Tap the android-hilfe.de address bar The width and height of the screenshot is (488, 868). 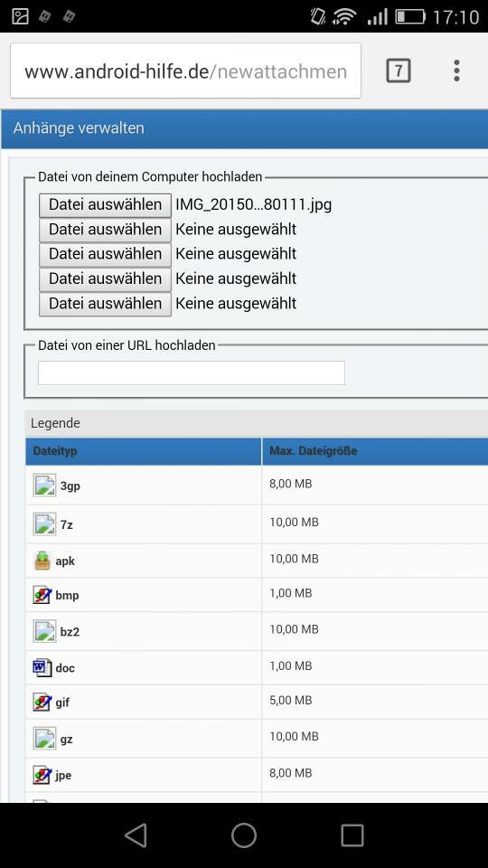click(x=185, y=71)
